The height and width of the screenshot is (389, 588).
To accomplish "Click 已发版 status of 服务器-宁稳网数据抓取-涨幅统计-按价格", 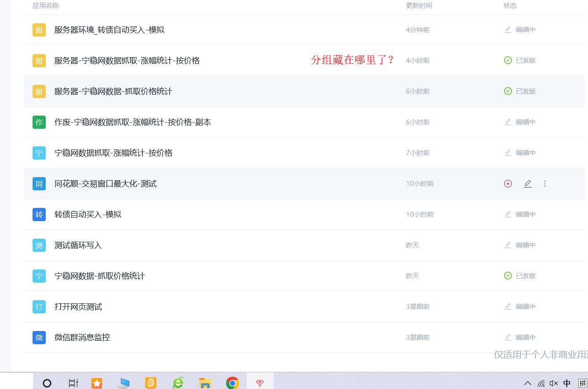I will pos(520,61).
